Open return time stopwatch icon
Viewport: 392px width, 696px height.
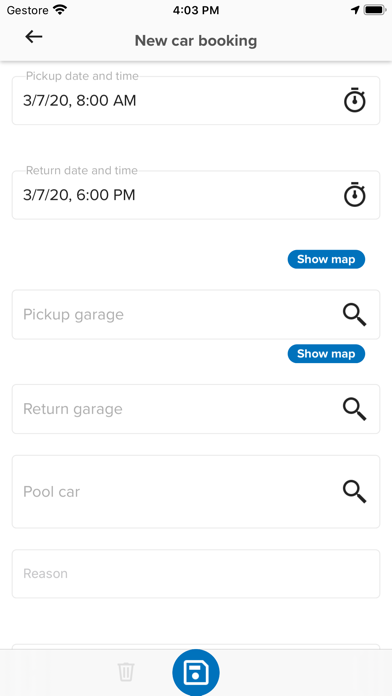[355, 195]
